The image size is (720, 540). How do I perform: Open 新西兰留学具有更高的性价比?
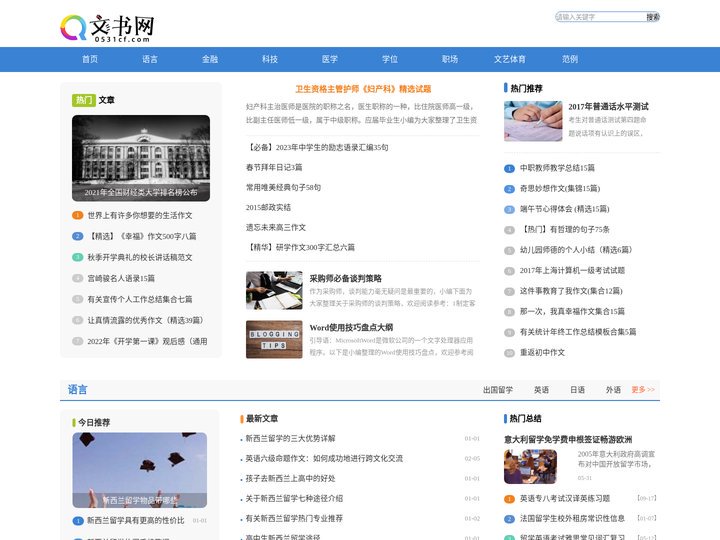pyautogui.click(x=136, y=521)
